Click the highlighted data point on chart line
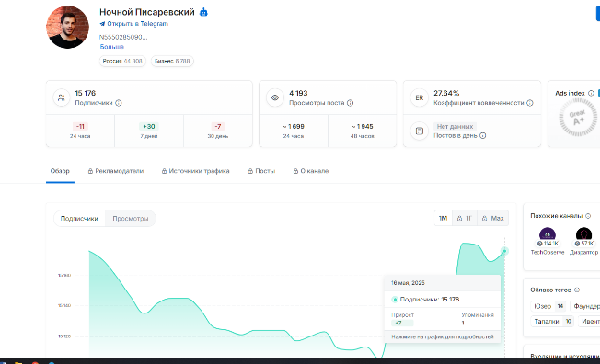 [504, 251]
